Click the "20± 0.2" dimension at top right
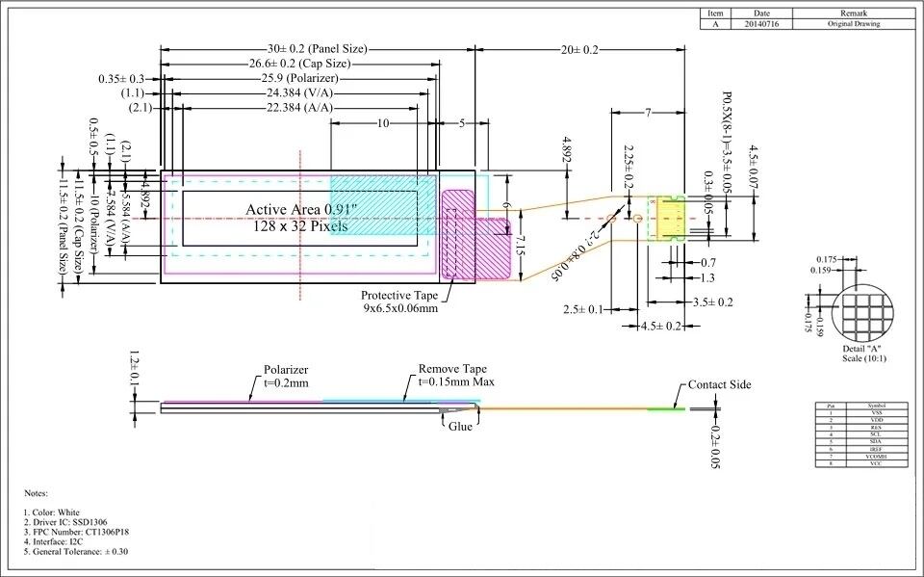Image resolution: width=924 pixels, height=577 pixels. pyautogui.click(x=578, y=50)
